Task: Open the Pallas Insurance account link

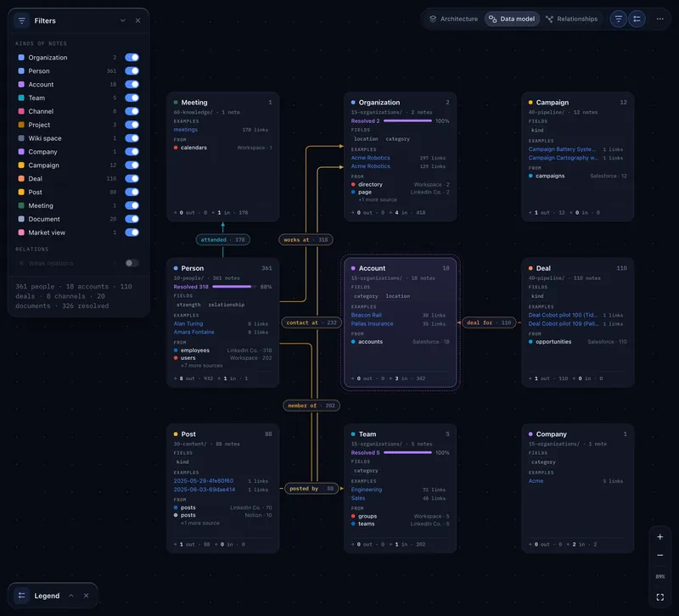Action: tap(372, 324)
